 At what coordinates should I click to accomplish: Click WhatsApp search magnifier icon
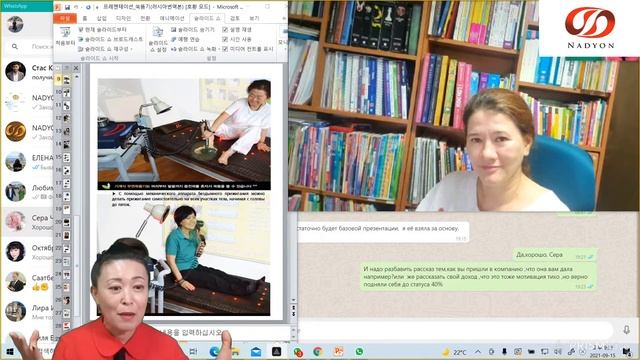15,47
